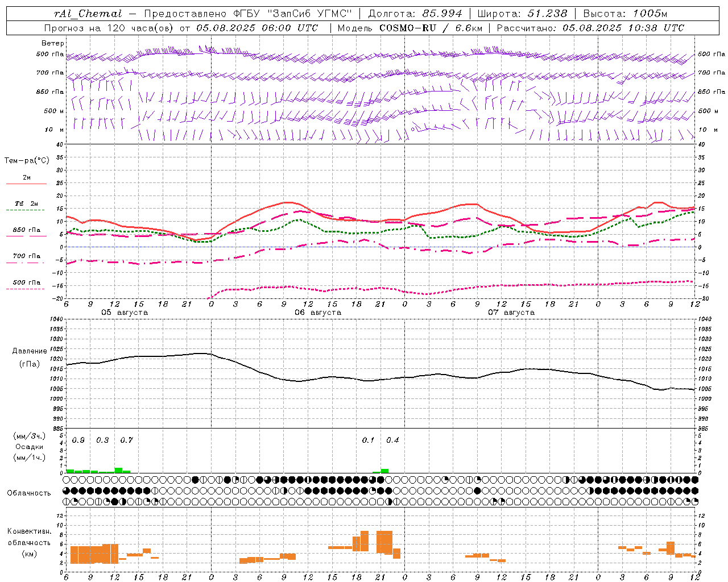This screenshot has height=582, width=728.
Task: Click the Конвективн. облачность chart label
Action: pyautogui.click(x=29, y=537)
